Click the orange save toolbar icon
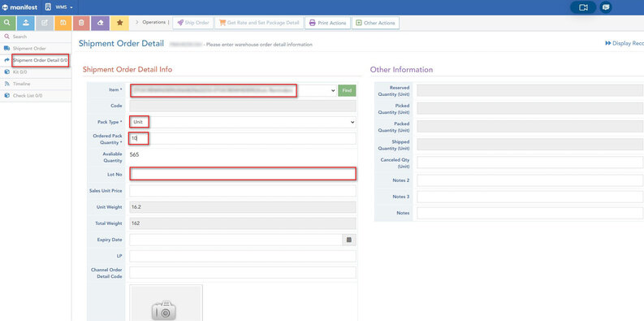This screenshot has height=321, width=644. (x=63, y=23)
